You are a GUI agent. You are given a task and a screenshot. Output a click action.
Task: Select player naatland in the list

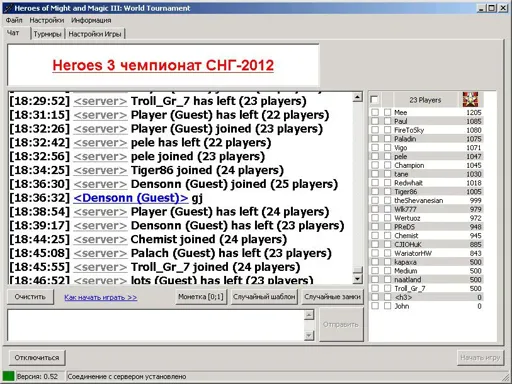coord(408,280)
